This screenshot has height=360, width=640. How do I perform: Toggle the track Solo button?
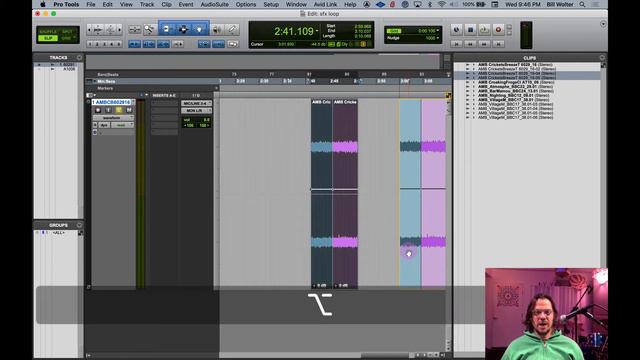click(119, 110)
